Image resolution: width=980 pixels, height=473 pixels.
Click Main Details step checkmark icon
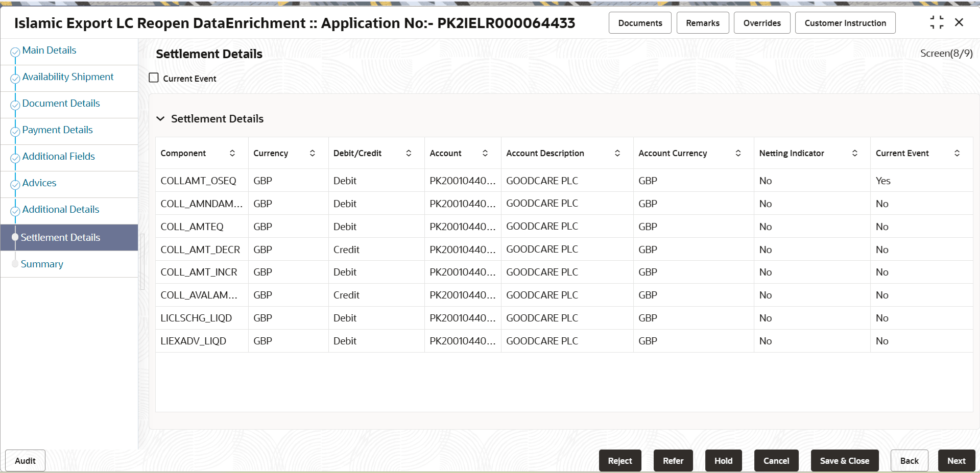[x=15, y=52]
